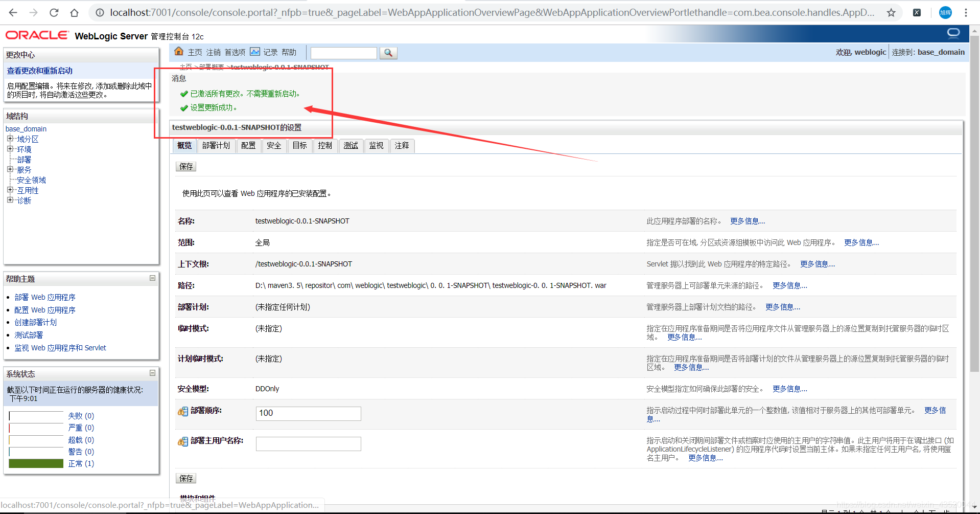This screenshot has width=980, height=514.
Task: Click 更多信息 link for 安全模型 row
Action: pyautogui.click(x=790, y=389)
